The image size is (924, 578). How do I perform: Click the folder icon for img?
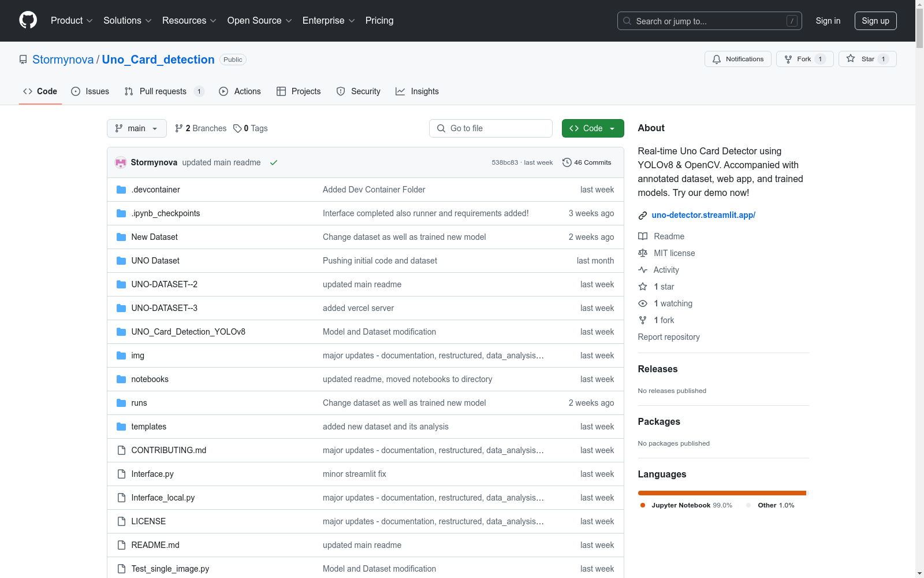[x=121, y=355]
